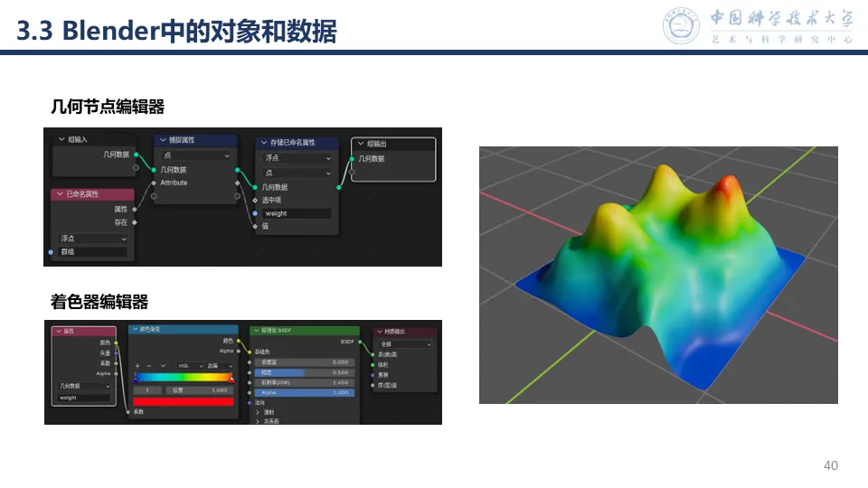Screen dimensions: 868x488
Task: Select the blue color ramp stop
Action: pos(136,379)
